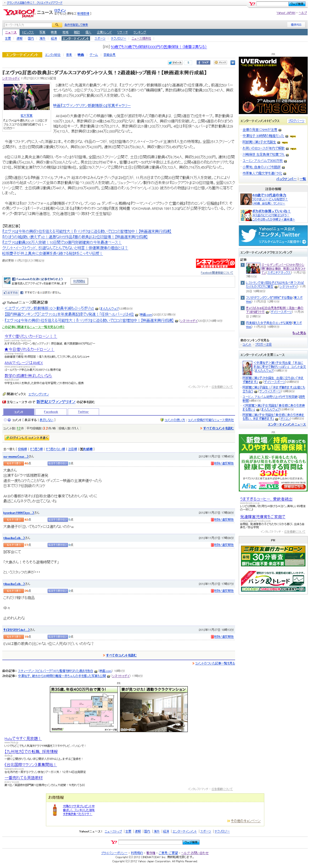This screenshot has width=310, height=868.
Task: Click the UVERworld THE ONE ad banner
Action: tap(273, 86)
